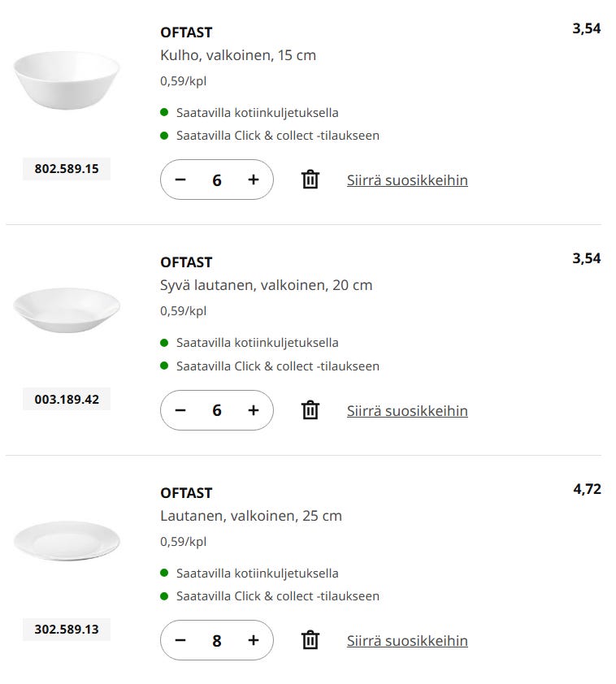Screen dimensions: 616x684
Task: Add one more 25 cm Lautanen
Action: 254,640
